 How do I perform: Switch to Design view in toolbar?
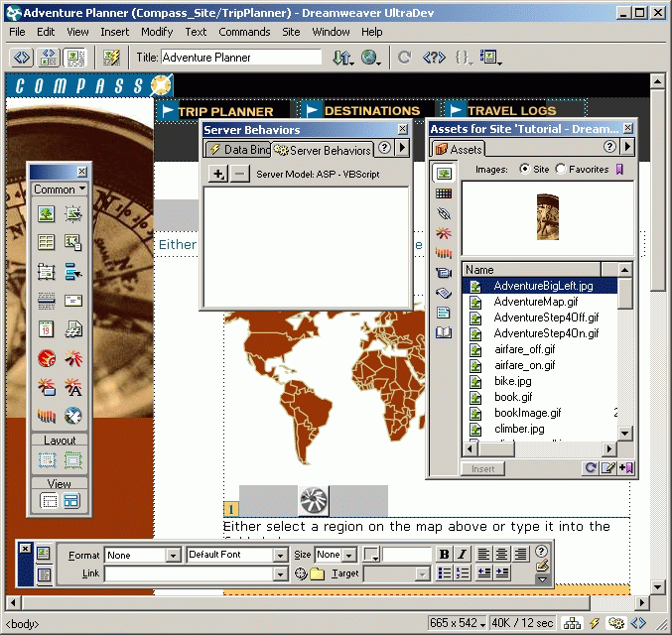(x=75, y=58)
